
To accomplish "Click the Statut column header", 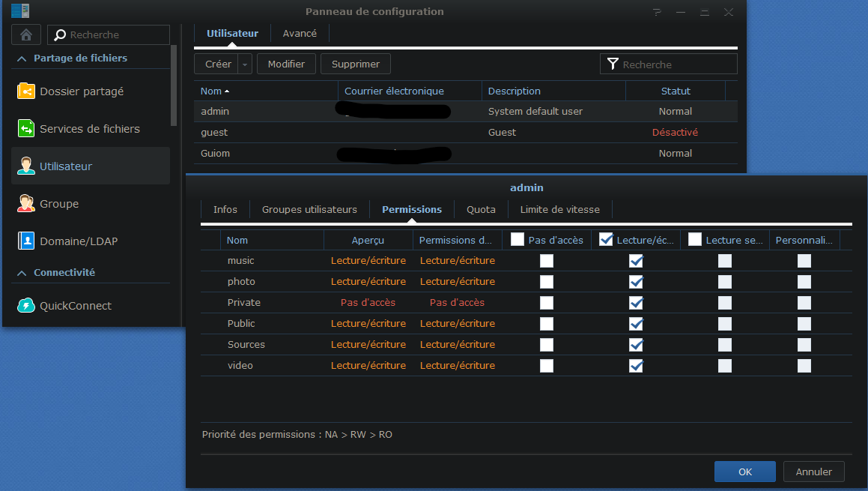I will (x=676, y=91).
